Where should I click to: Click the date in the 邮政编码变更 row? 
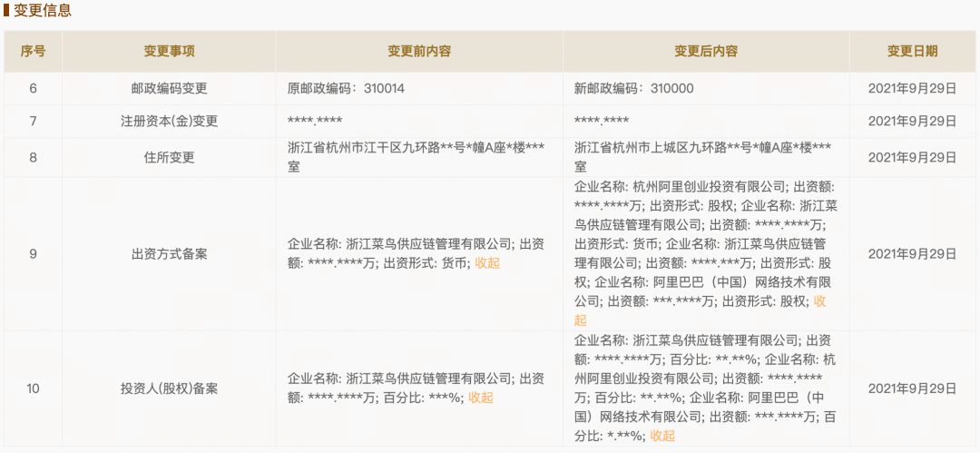pyautogui.click(x=913, y=89)
